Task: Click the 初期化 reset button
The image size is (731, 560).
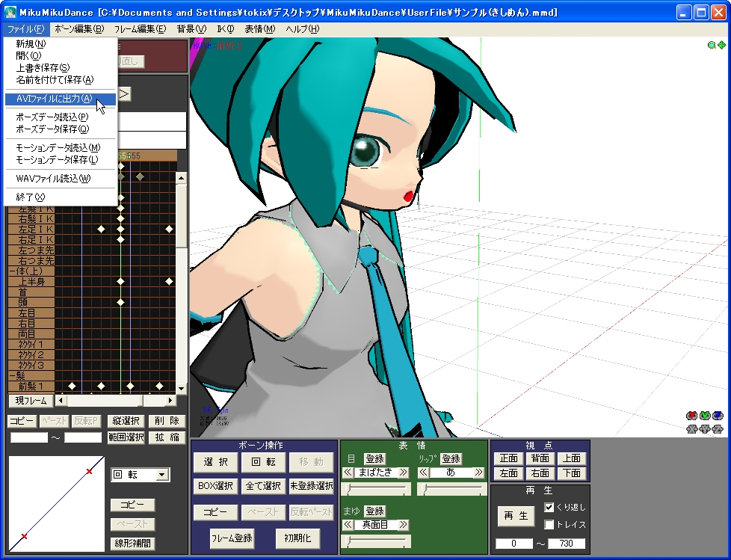Action: click(x=297, y=538)
